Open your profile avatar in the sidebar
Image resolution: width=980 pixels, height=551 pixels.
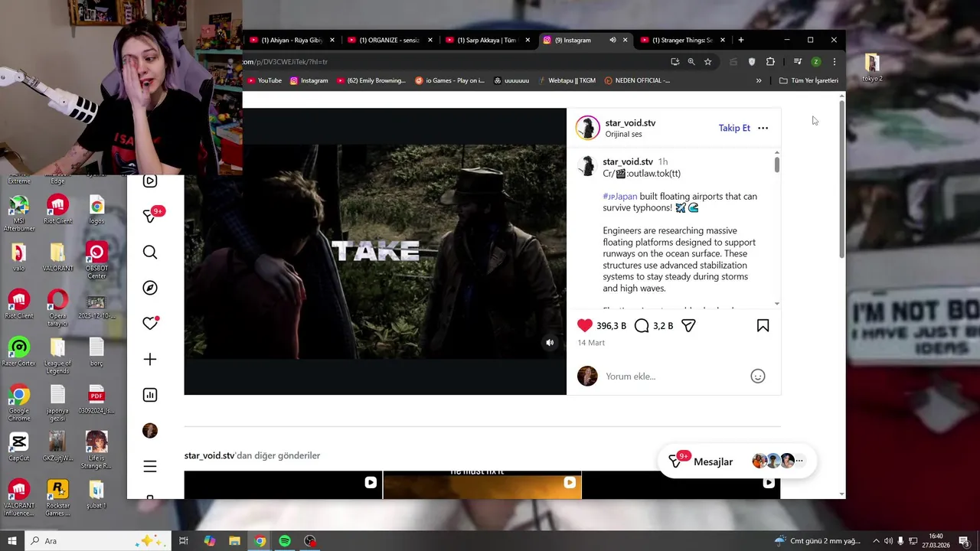(150, 431)
